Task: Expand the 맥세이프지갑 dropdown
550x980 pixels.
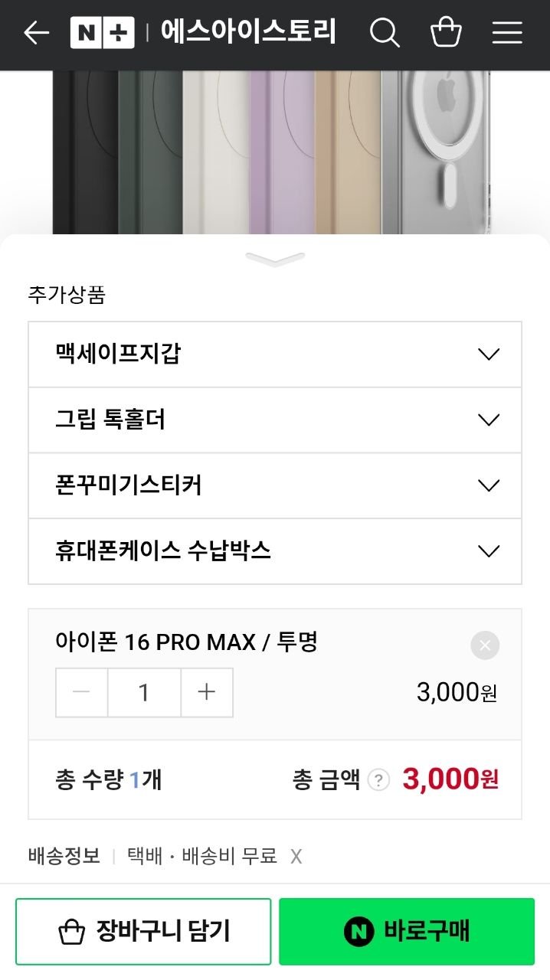Action: (275, 354)
